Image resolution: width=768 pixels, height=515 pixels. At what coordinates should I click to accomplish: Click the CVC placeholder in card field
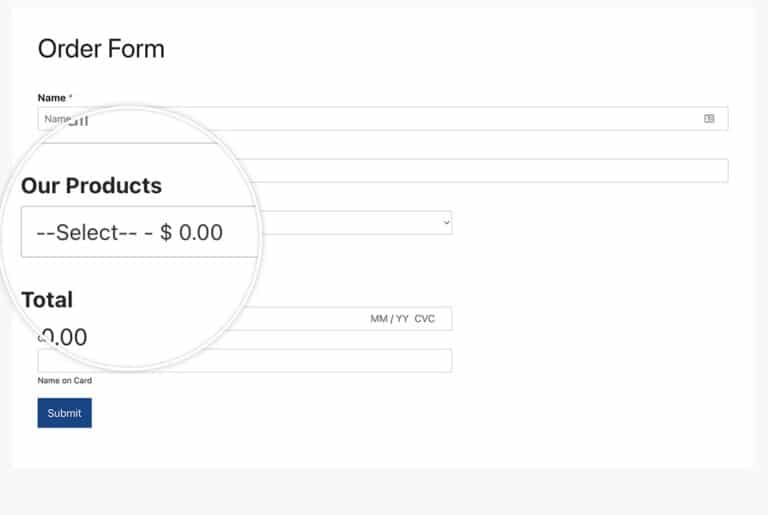(x=425, y=319)
